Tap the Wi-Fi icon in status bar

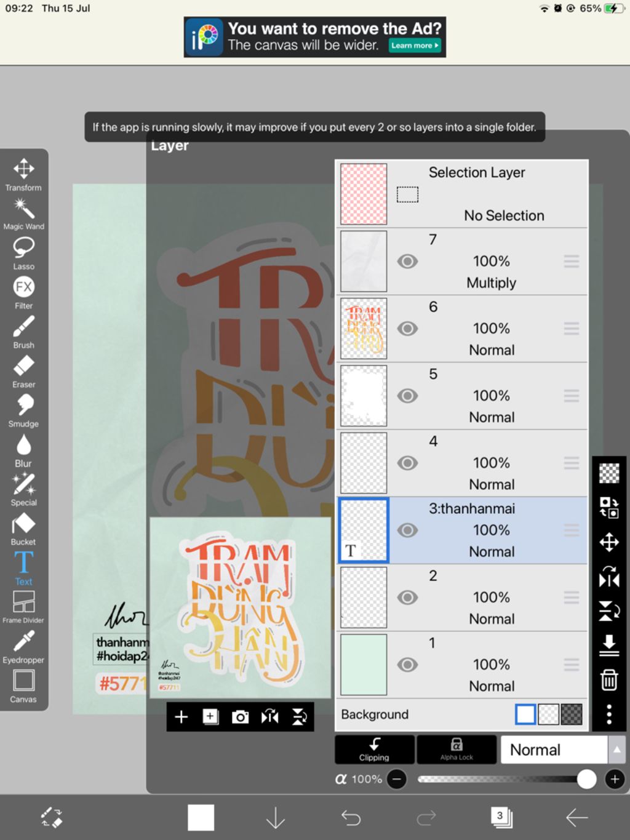coord(544,8)
